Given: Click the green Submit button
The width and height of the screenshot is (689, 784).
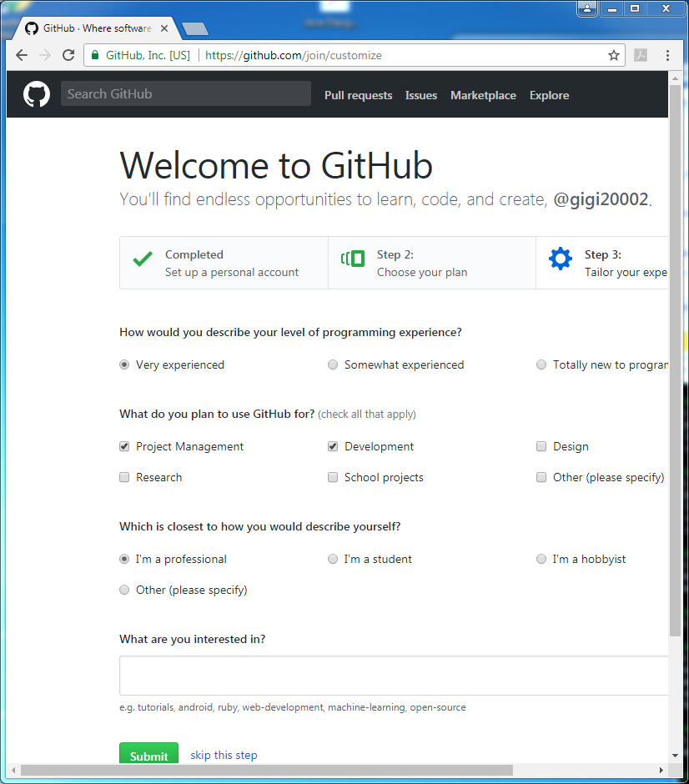Looking at the screenshot, I should click(149, 753).
